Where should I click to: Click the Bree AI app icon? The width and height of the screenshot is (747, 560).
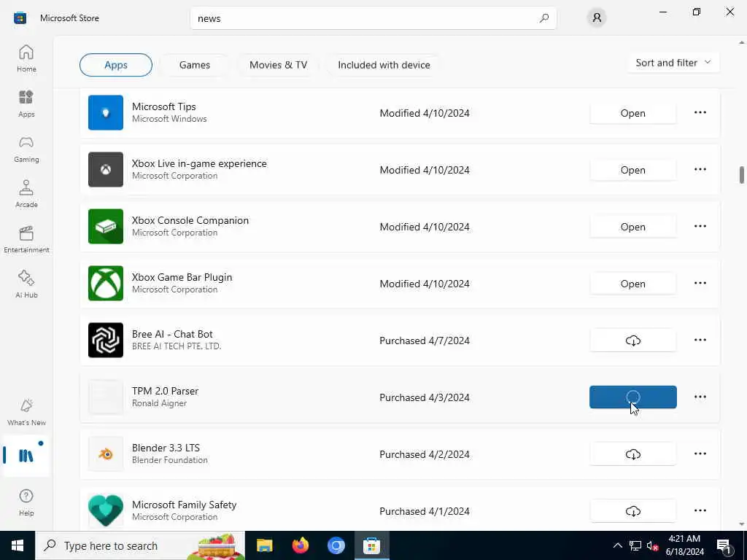tap(106, 340)
